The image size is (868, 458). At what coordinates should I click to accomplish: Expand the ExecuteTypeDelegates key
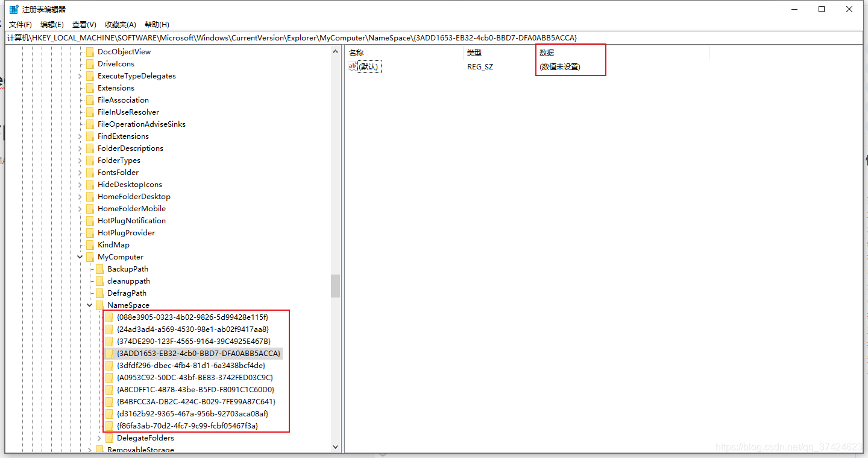[80, 76]
